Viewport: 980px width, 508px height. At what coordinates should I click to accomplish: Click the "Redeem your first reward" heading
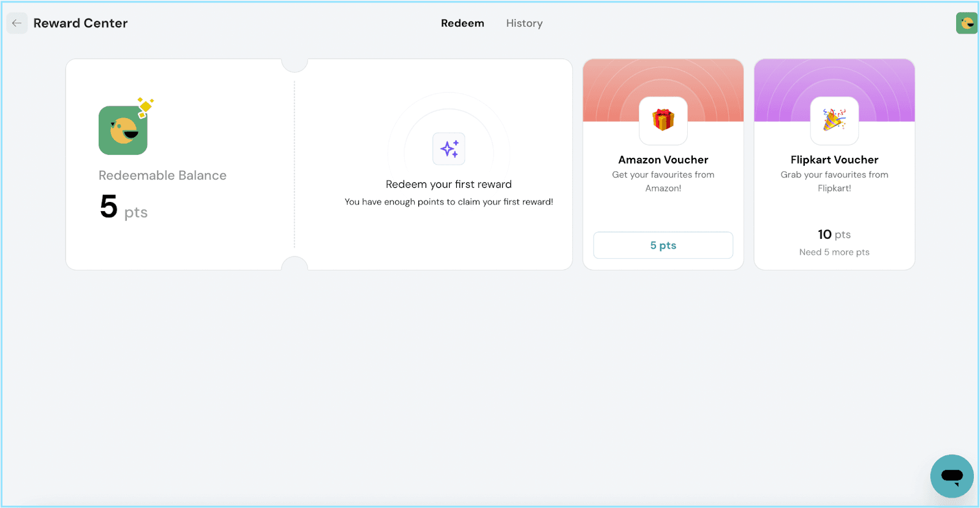[448, 184]
